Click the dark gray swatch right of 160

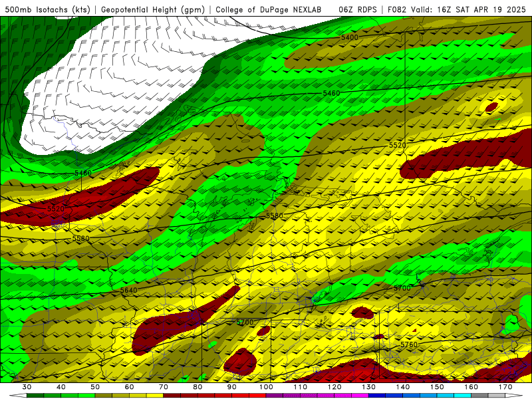click(x=479, y=396)
